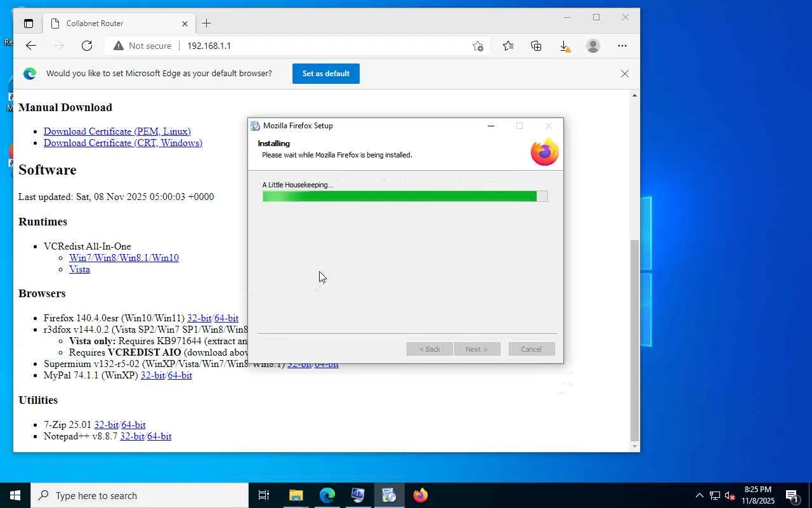Image resolution: width=812 pixels, height=508 pixels.
Task: Download Certificate CRT for Windows
Action: click(x=123, y=143)
